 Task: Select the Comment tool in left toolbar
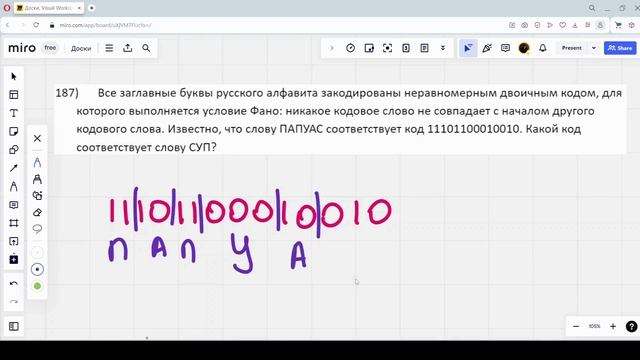pyautogui.click(x=13, y=205)
